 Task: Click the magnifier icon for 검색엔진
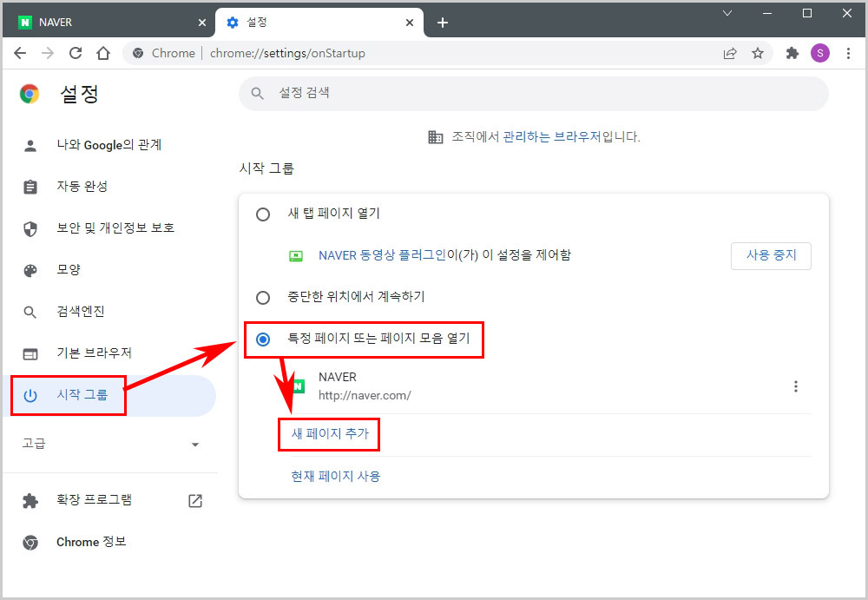pyautogui.click(x=30, y=313)
